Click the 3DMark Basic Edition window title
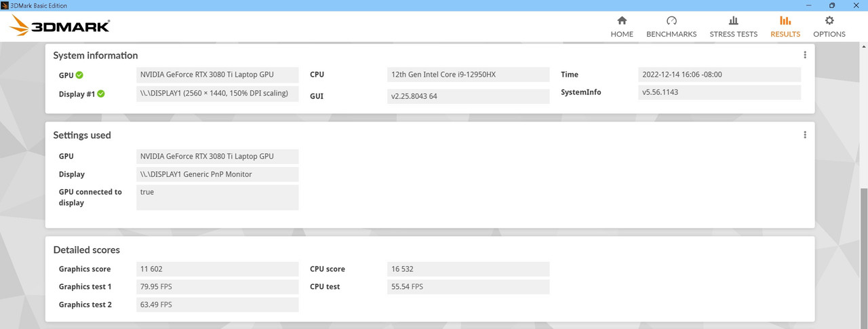 coord(39,5)
